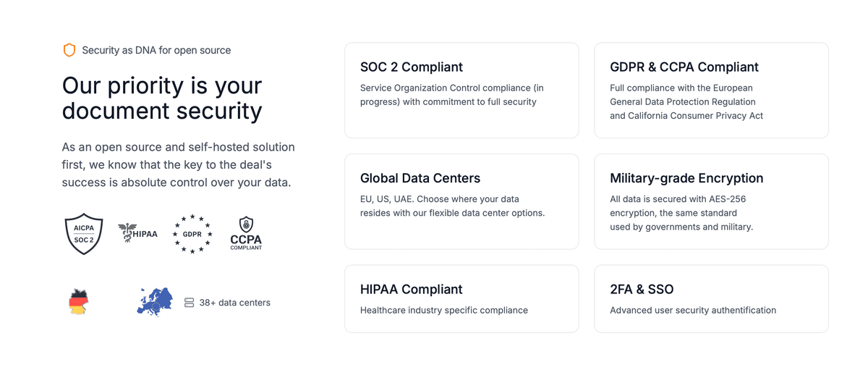Click the GDPR stars circle badge
This screenshot has height=386, width=868.
192,234
